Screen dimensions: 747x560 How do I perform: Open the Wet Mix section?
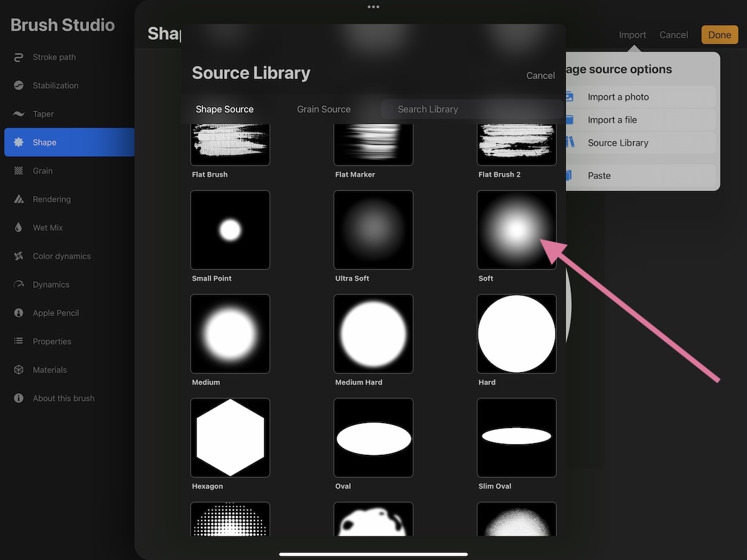pyautogui.click(x=68, y=228)
